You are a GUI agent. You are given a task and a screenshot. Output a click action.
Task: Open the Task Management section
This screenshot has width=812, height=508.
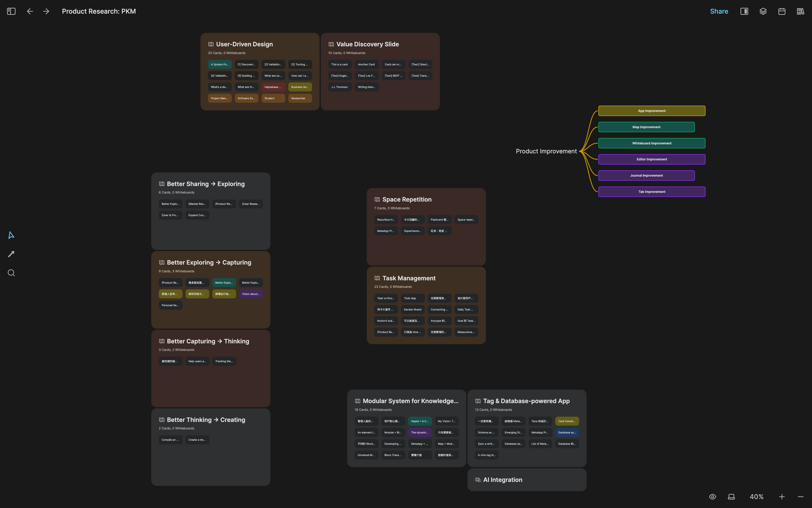coord(408,278)
